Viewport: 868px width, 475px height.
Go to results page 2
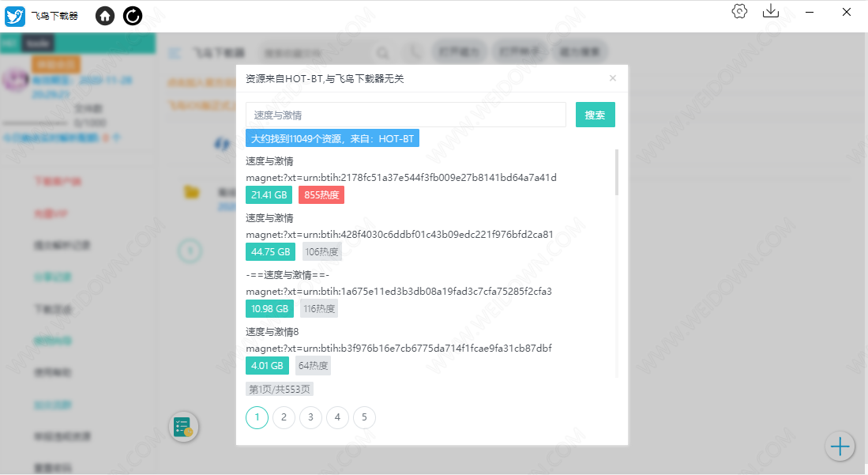click(x=284, y=417)
